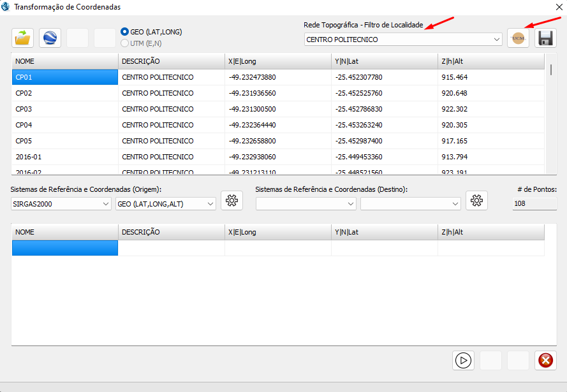The height and width of the screenshot is (392, 567).
Task: Select the 2016-01 name cell
Action: coord(64,157)
